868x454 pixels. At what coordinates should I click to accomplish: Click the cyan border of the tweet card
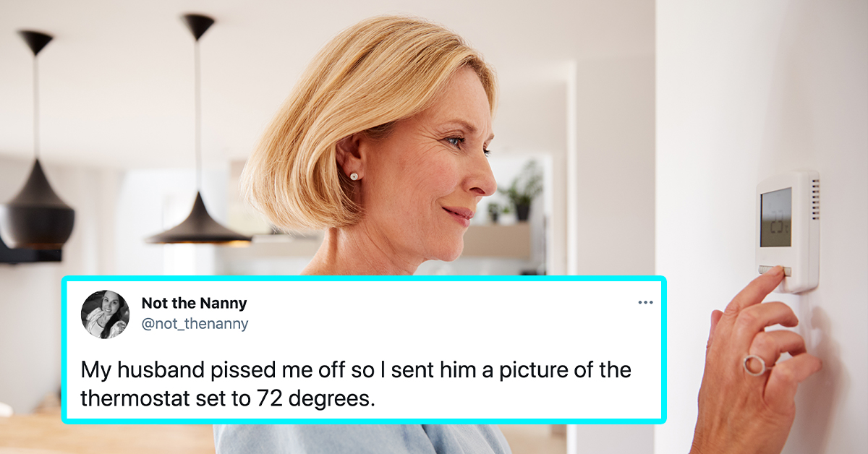(x=363, y=278)
